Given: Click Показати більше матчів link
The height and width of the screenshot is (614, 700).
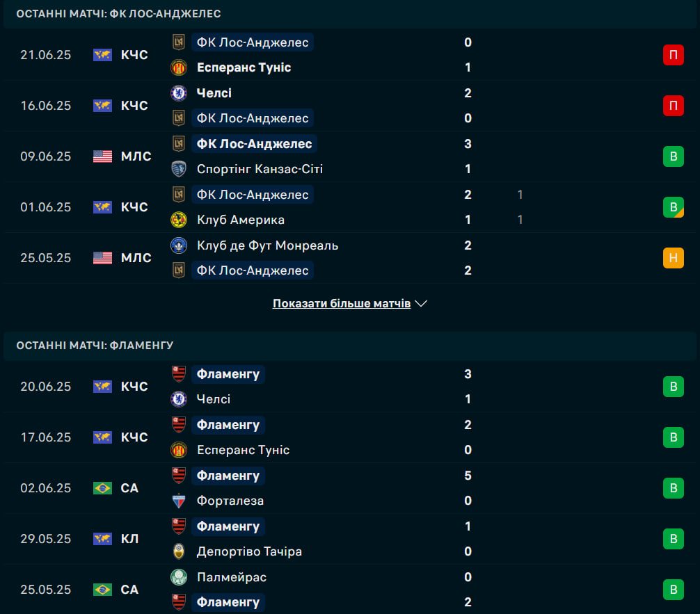Looking at the screenshot, I should coord(341,304).
